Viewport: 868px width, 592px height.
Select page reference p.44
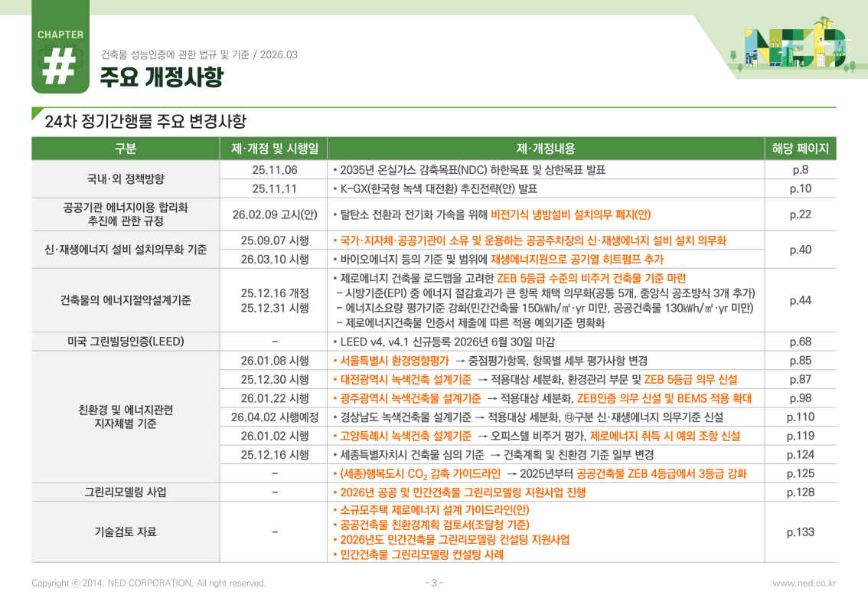pos(800,300)
